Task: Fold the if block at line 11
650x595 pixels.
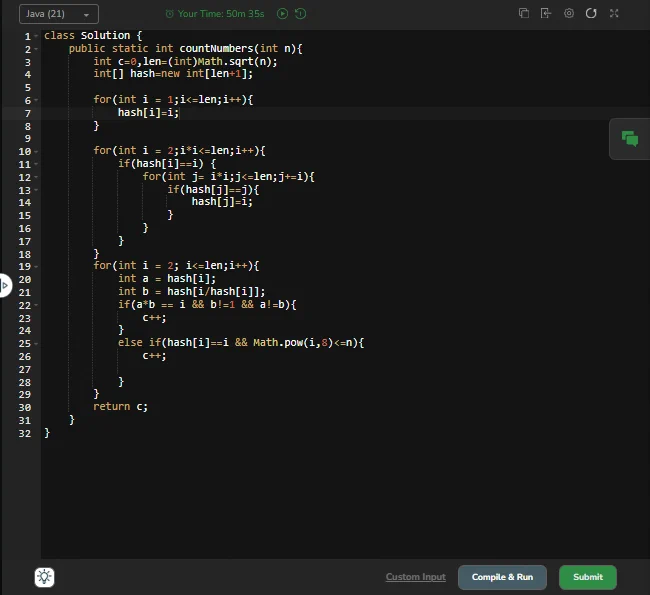Action: click(36, 164)
